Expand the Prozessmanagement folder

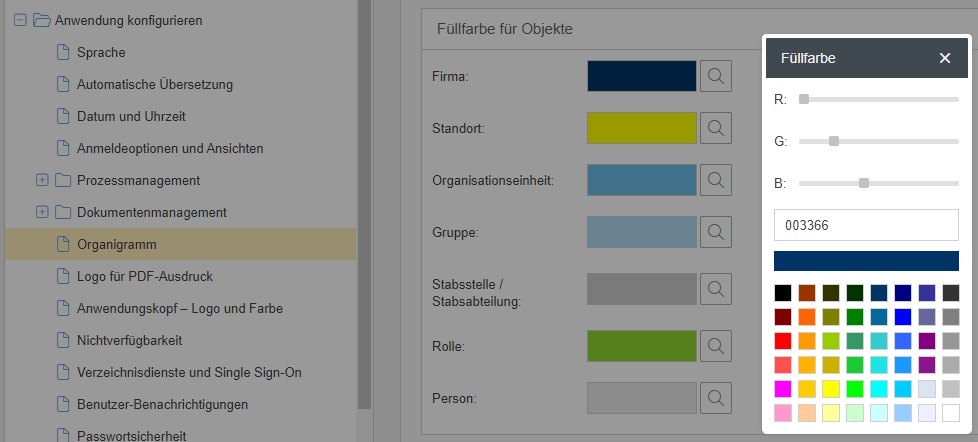point(42,180)
